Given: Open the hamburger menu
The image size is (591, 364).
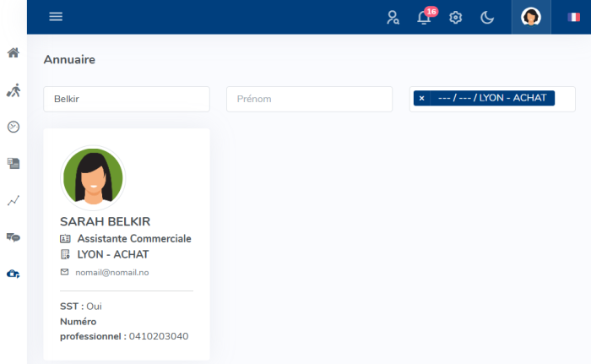Looking at the screenshot, I should point(56,17).
